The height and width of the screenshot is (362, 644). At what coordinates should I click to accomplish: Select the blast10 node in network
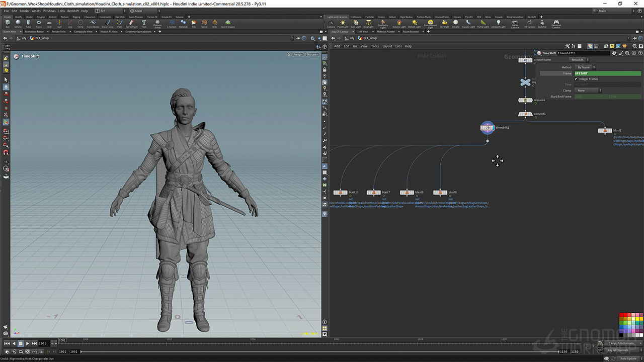pyautogui.click(x=341, y=192)
